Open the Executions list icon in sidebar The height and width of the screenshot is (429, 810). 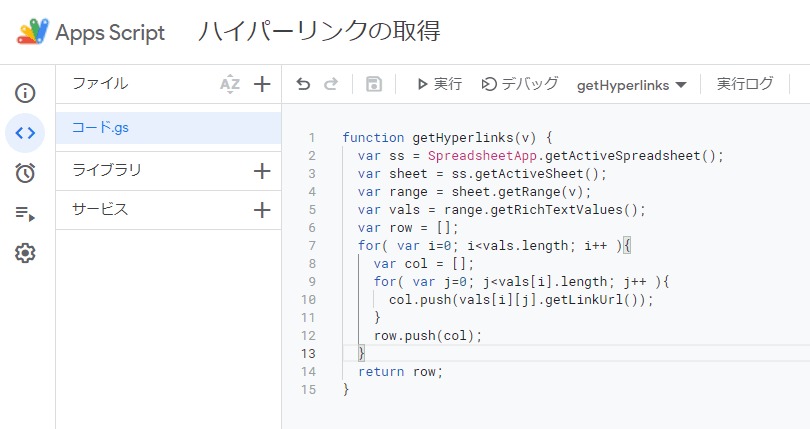tap(26, 213)
